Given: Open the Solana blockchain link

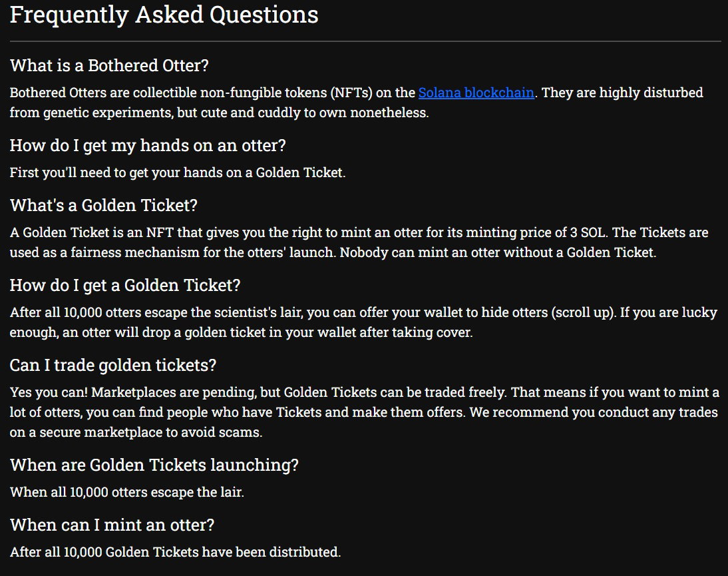Looking at the screenshot, I should 476,93.
